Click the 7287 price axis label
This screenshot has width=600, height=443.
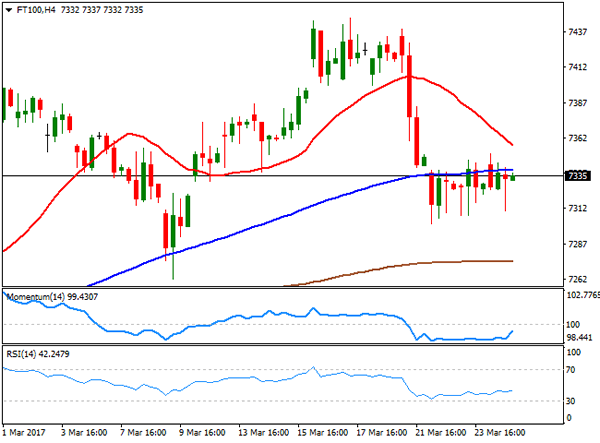577,244
